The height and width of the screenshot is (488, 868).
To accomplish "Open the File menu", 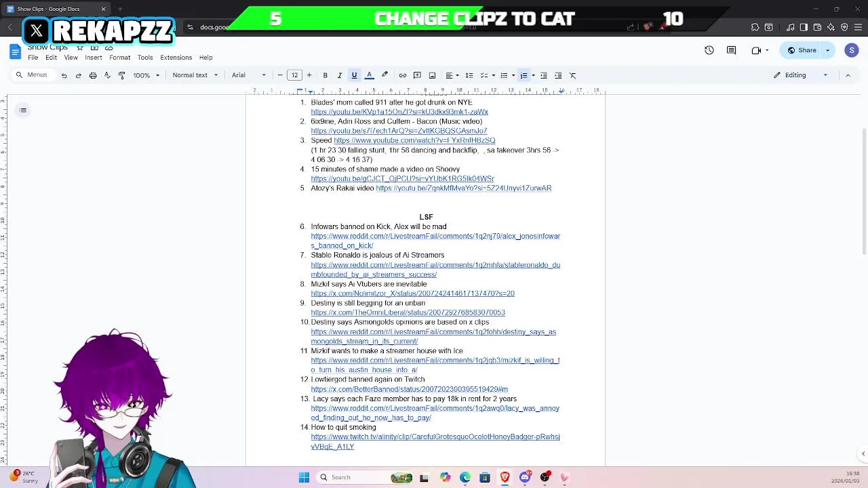I will [x=33, y=58].
